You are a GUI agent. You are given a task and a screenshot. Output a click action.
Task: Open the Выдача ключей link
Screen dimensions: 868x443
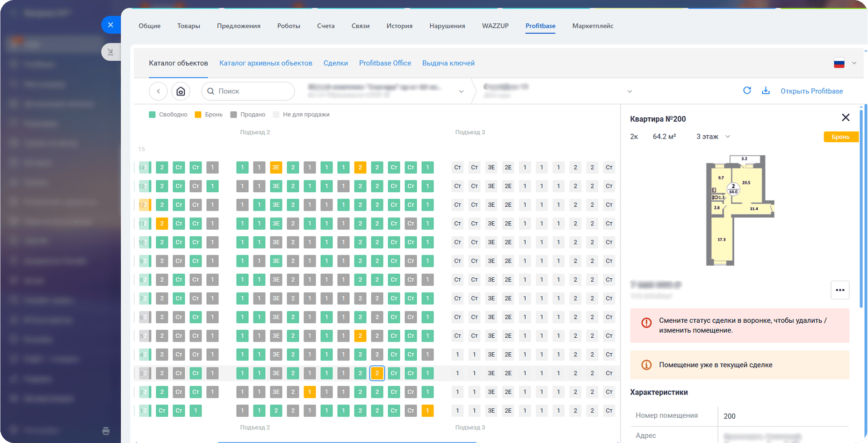(448, 63)
